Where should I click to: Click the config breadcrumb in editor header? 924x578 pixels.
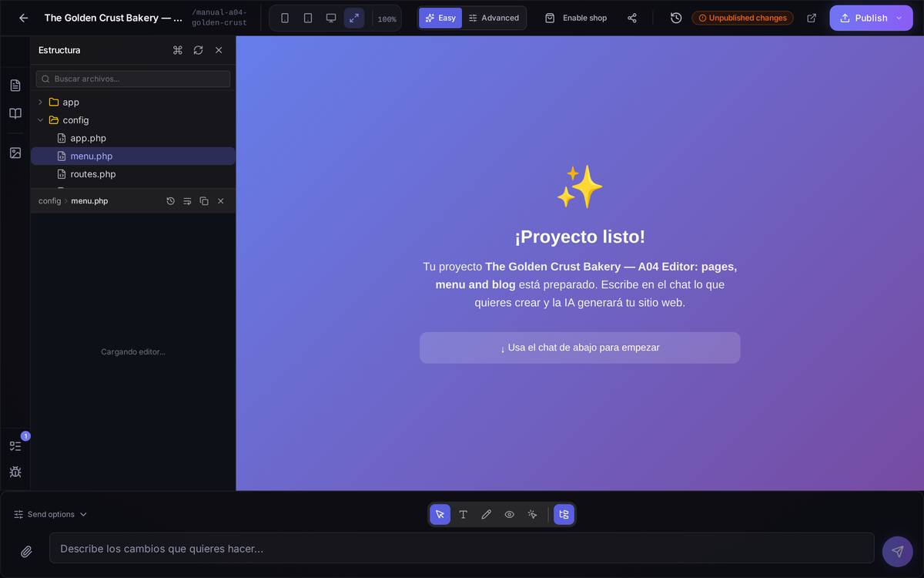pos(49,201)
